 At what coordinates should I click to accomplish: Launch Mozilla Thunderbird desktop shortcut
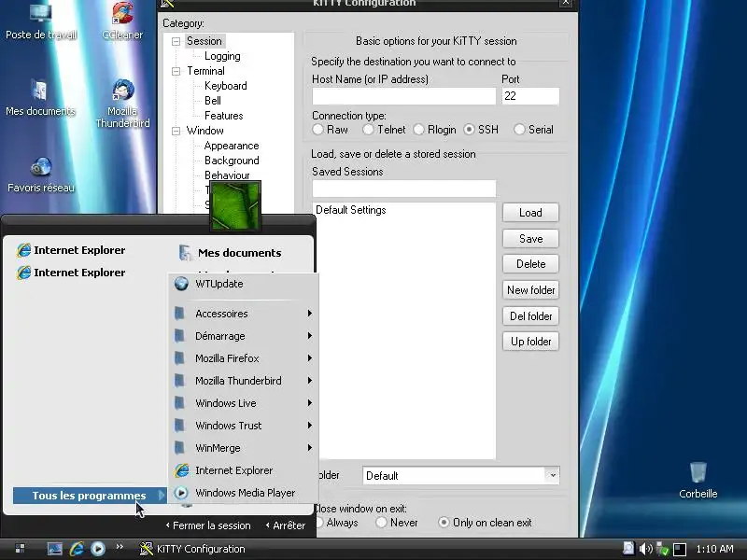[122, 103]
